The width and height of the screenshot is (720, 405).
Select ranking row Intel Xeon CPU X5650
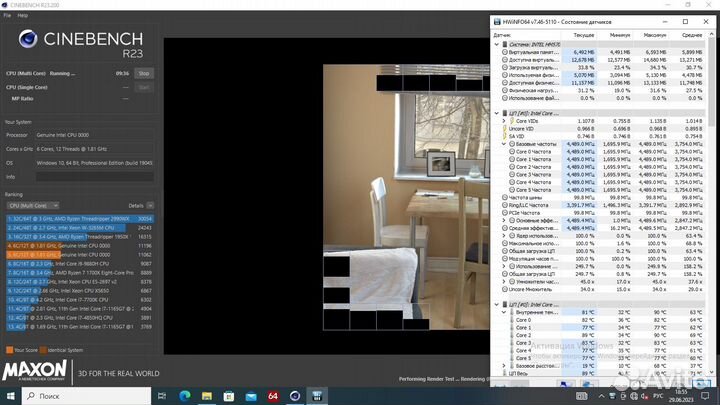80,291
